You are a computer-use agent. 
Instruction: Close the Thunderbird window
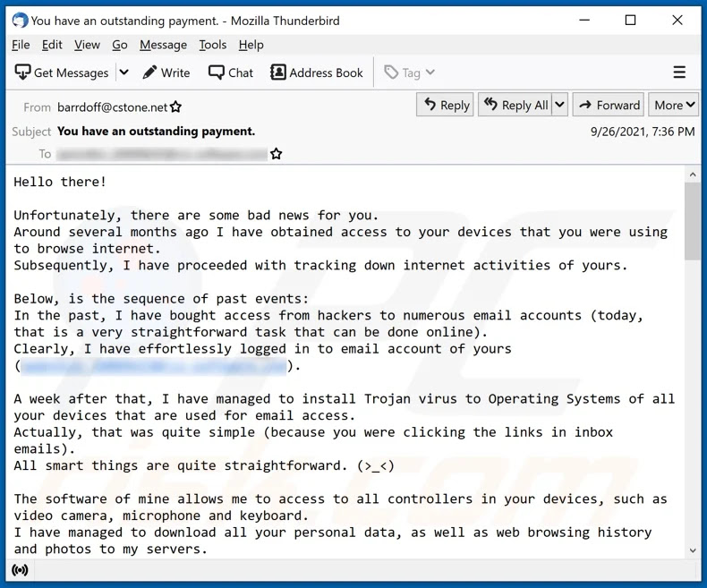coord(677,21)
